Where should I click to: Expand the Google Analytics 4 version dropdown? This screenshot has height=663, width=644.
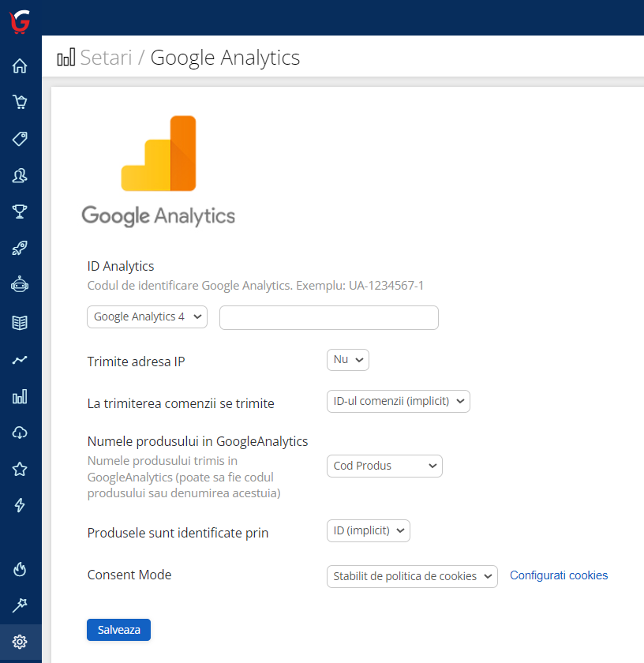(147, 317)
